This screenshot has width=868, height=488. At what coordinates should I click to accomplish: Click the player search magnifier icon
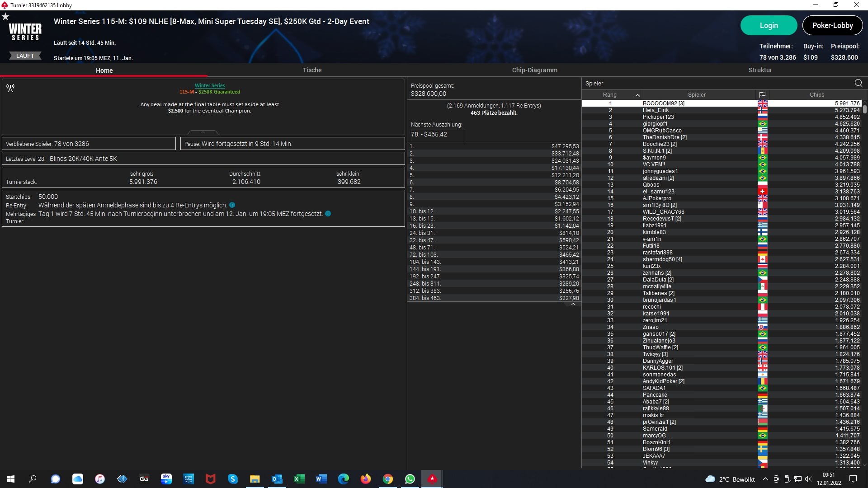pyautogui.click(x=858, y=83)
